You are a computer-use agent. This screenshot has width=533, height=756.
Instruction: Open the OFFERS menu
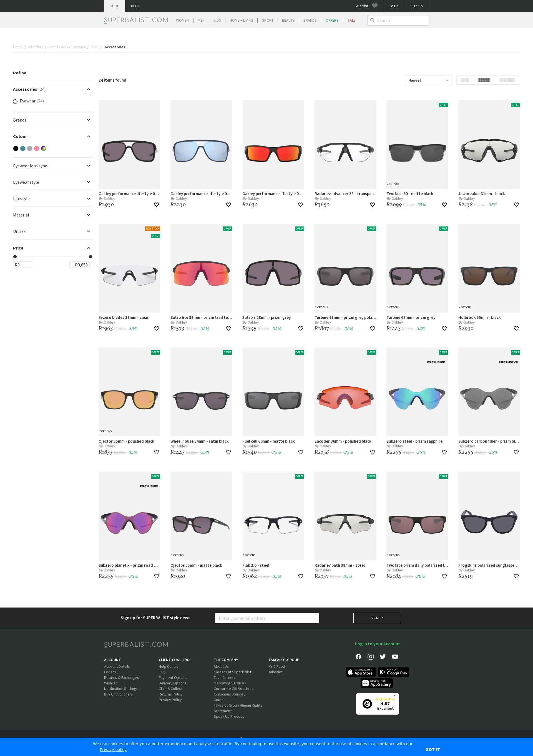coord(332,21)
